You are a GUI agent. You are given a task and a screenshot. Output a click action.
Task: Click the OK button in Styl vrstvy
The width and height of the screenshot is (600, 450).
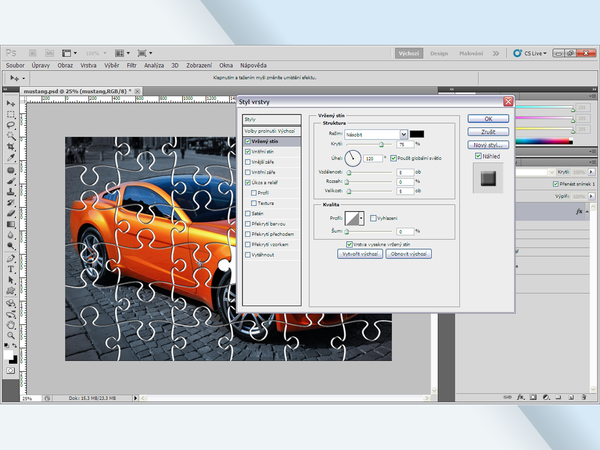tap(488, 118)
